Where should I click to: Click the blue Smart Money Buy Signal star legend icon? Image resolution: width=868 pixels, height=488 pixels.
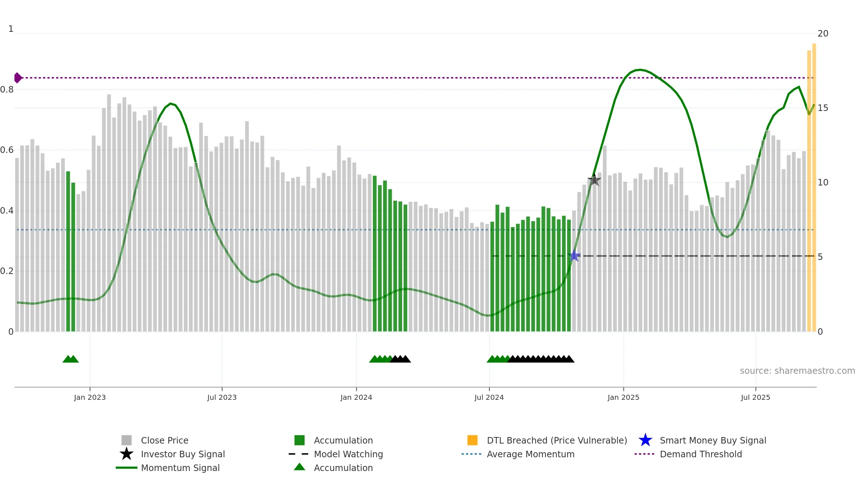[x=645, y=440]
